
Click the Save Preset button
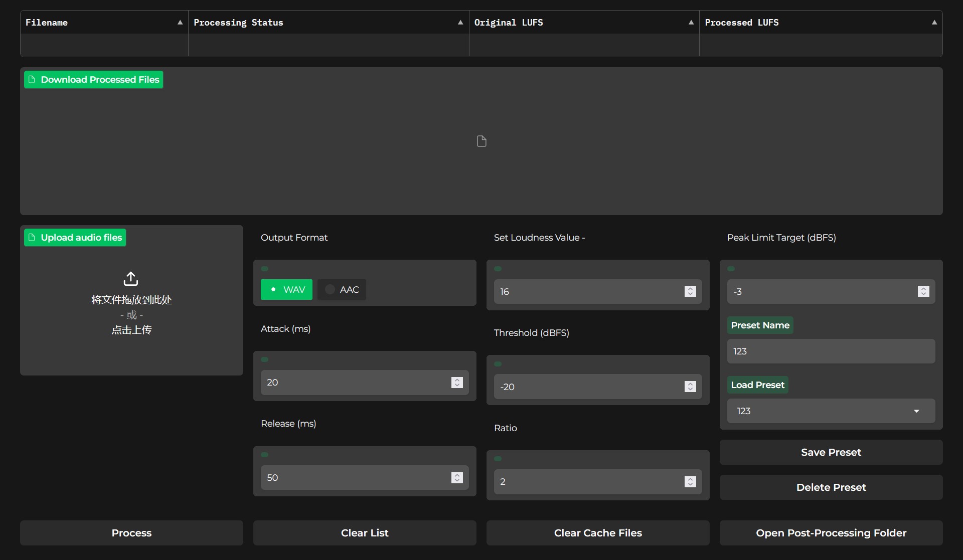point(831,452)
